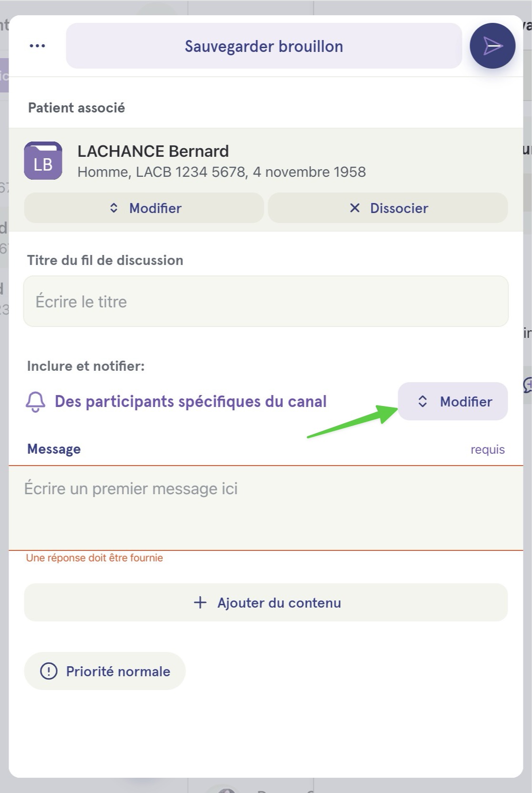Open the three-dot more options menu
The height and width of the screenshot is (793, 532).
point(37,46)
